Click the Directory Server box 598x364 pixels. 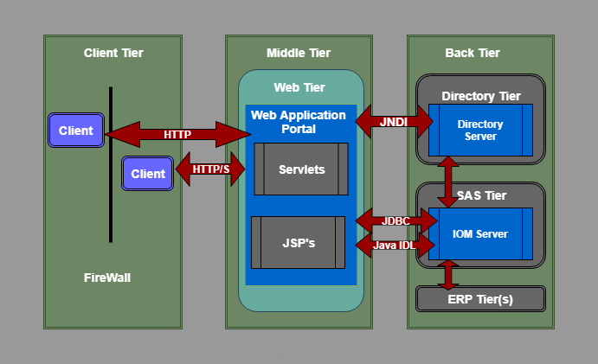coord(480,130)
